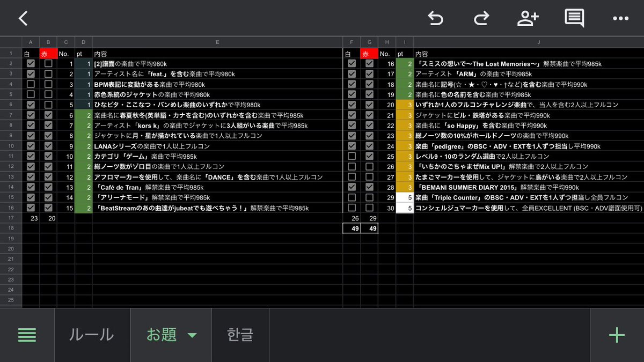
Task: Open the add people sharing icon
Action: coord(528,18)
